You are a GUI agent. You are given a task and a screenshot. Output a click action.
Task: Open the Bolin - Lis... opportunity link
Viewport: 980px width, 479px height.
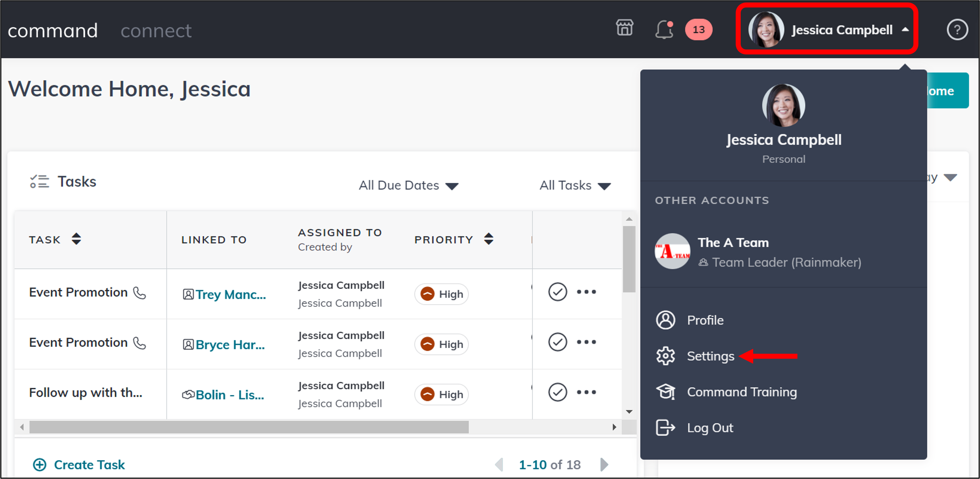[x=230, y=395]
